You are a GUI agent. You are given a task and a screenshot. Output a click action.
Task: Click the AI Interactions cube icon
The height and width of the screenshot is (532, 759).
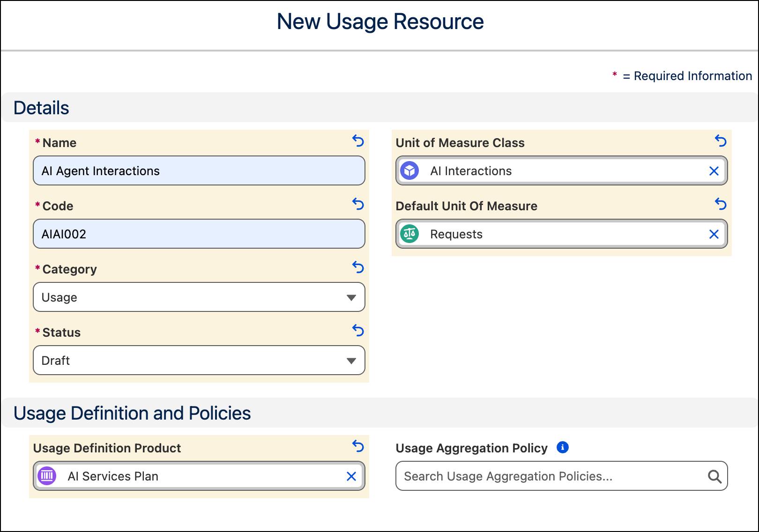[409, 170]
